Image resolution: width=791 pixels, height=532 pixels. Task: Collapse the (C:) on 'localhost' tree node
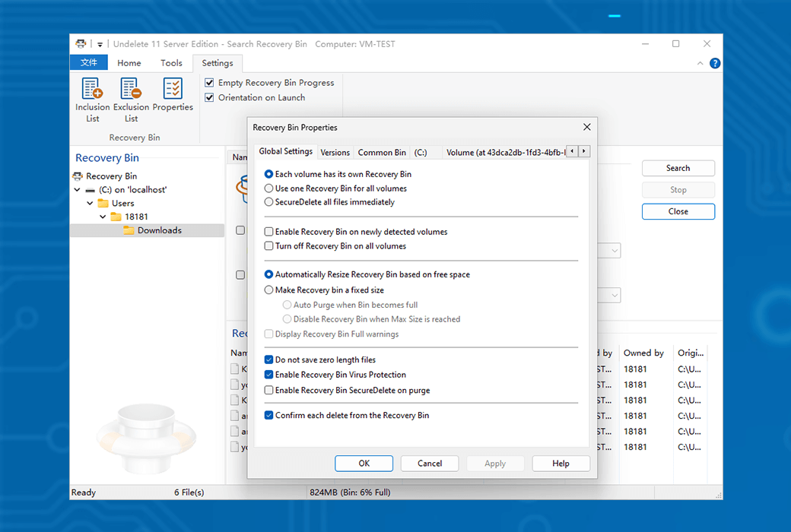[78, 190]
